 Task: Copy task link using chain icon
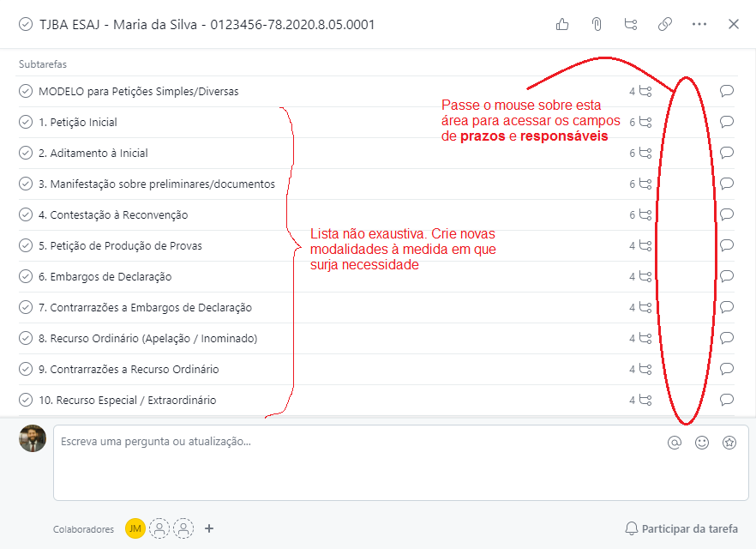[x=665, y=24]
